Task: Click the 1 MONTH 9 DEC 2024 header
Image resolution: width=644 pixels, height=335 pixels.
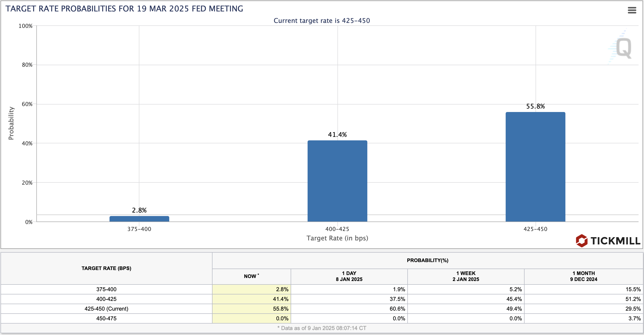Action: point(584,276)
